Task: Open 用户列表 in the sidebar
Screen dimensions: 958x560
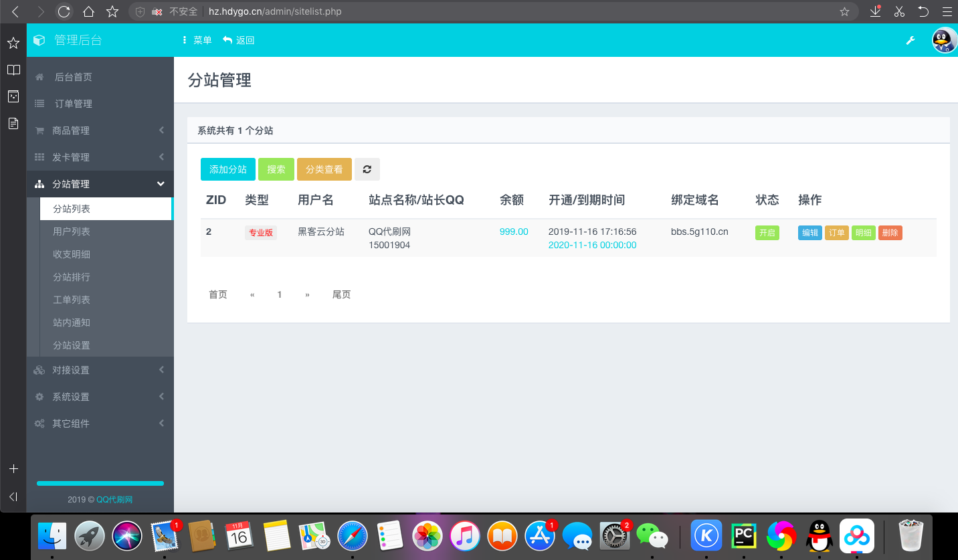Action: [x=72, y=231]
